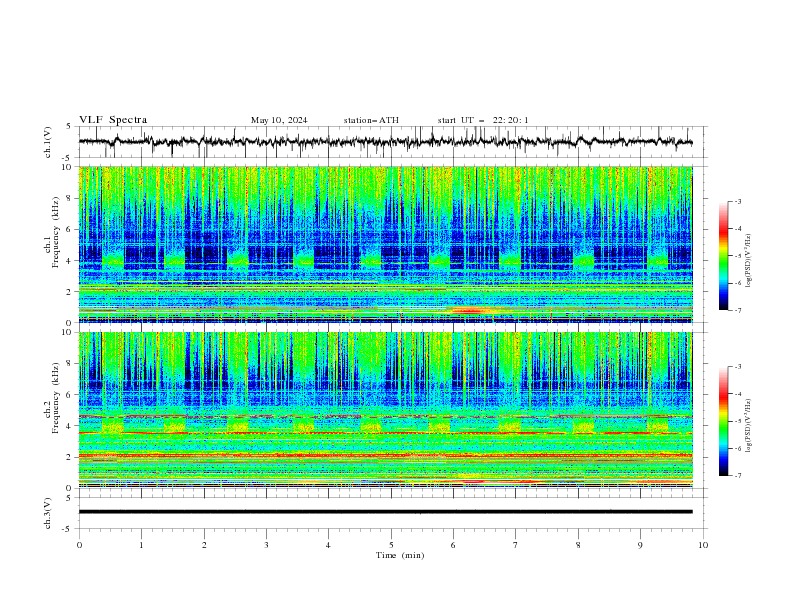Click the "10" label ending the time axis
Image resolution: width=792 pixels, height=612 pixels.
pos(703,545)
